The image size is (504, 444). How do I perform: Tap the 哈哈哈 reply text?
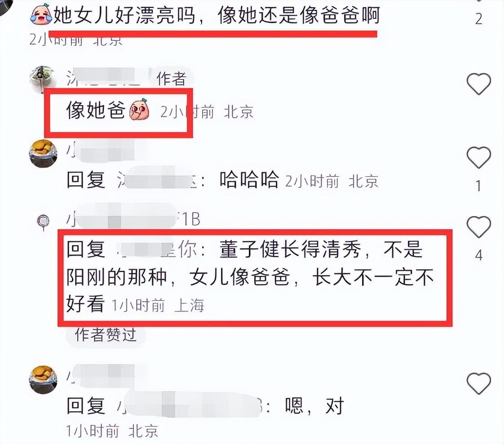(x=249, y=179)
